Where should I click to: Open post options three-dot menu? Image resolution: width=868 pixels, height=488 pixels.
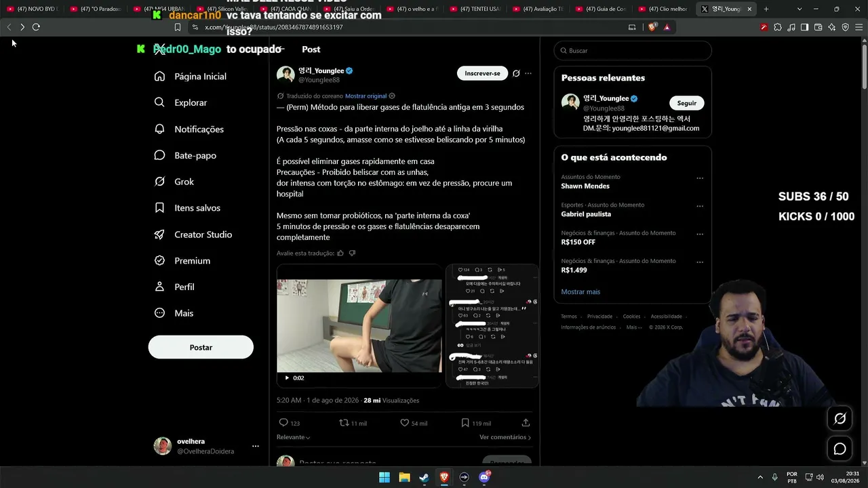pyautogui.click(x=528, y=73)
